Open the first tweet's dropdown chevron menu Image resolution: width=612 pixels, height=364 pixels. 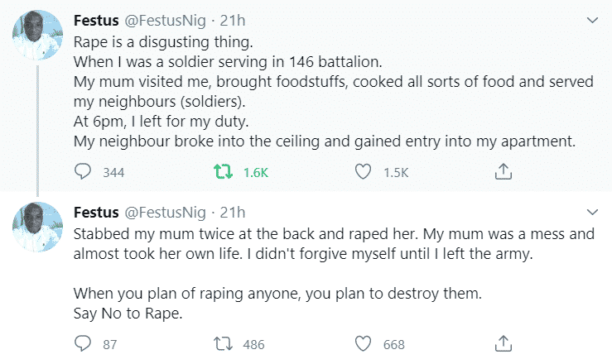[x=591, y=20]
